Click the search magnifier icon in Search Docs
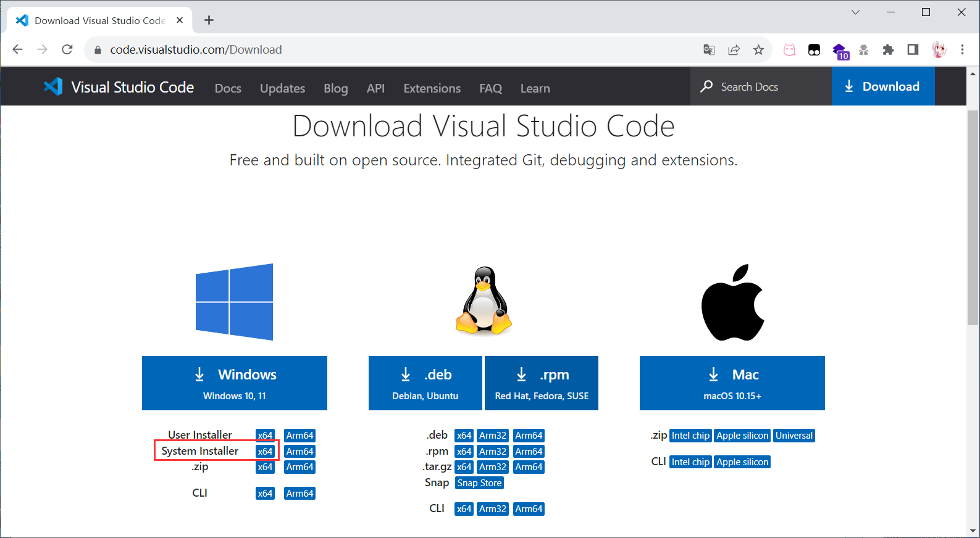The width and height of the screenshot is (980, 538). click(x=706, y=86)
